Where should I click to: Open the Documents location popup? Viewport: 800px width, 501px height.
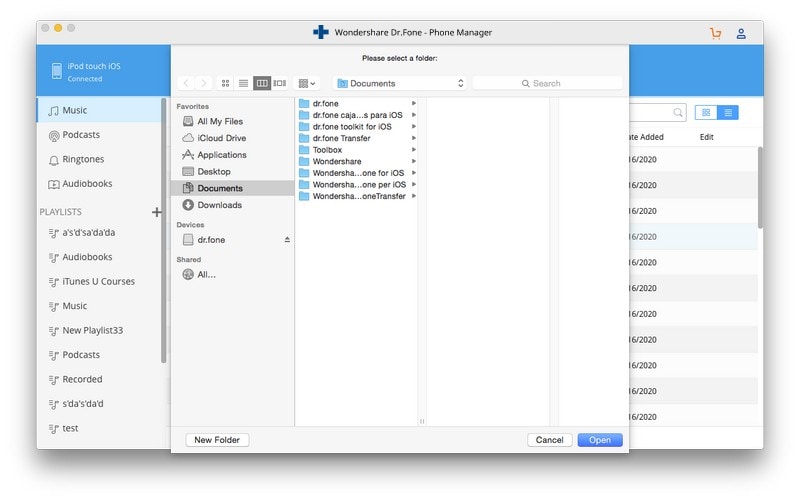(x=401, y=83)
